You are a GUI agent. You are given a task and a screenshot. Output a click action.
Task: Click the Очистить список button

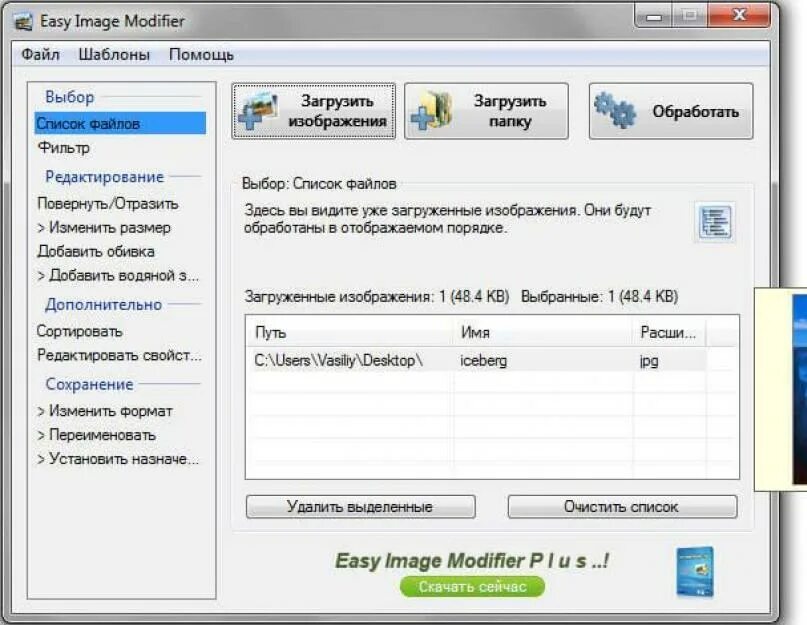click(622, 507)
